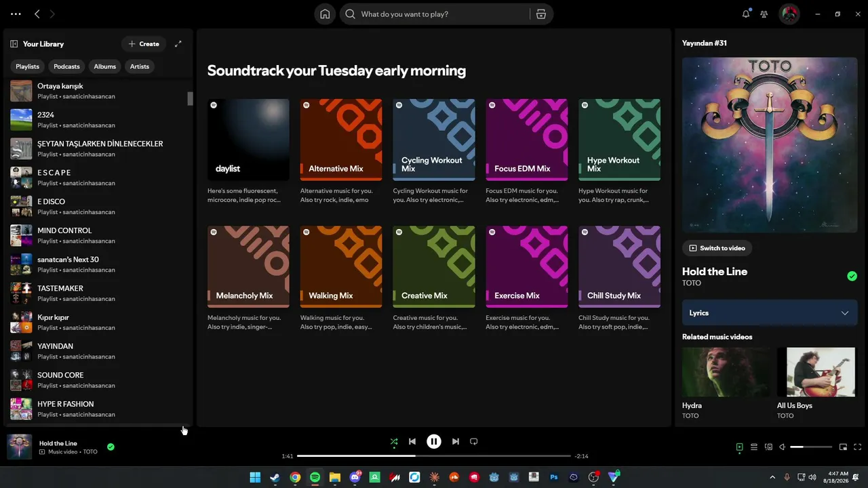Open the Queue icon
Screen dimensions: 868x488
click(x=754, y=447)
